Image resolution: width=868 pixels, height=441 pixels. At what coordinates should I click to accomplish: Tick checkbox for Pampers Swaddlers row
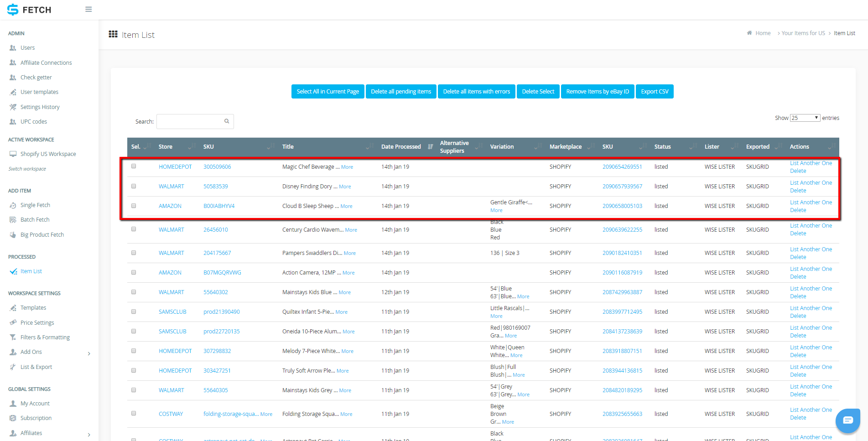(134, 253)
